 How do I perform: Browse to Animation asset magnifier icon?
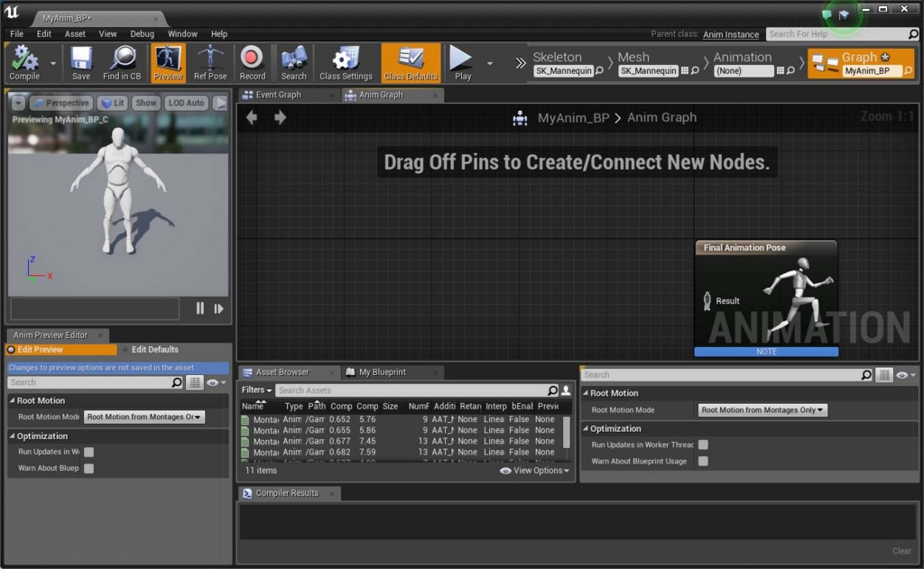790,70
